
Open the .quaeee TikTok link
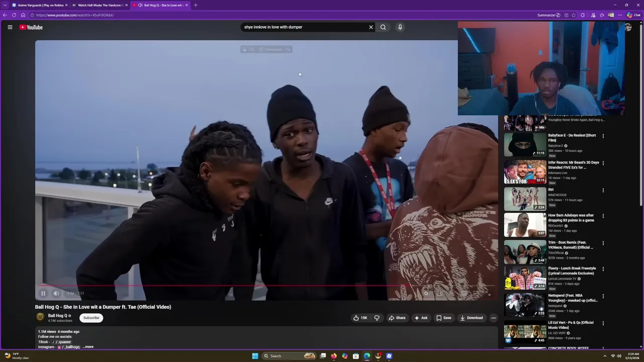62,342
